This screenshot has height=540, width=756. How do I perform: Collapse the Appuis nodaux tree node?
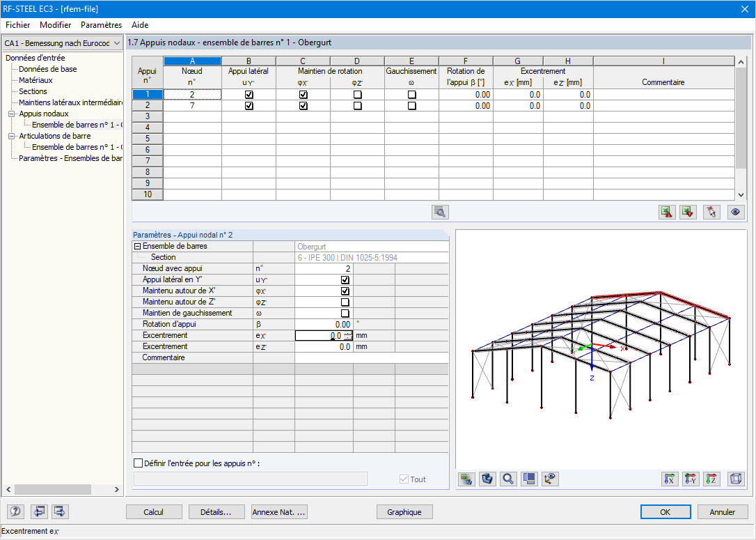pos(12,114)
